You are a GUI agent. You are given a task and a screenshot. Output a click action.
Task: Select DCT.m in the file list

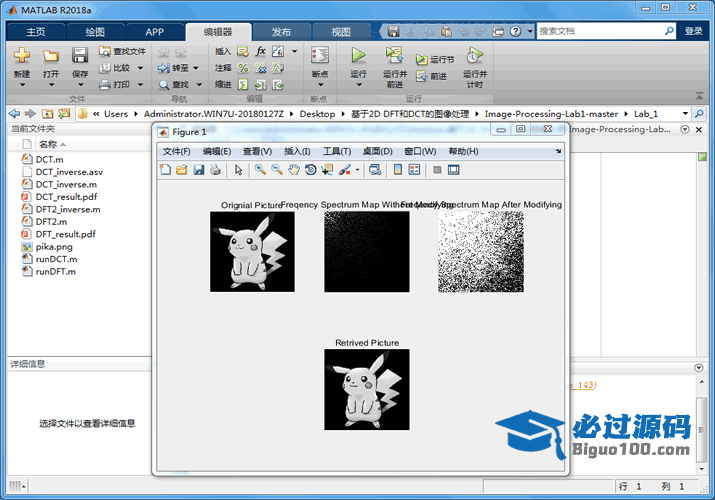pos(49,160)
